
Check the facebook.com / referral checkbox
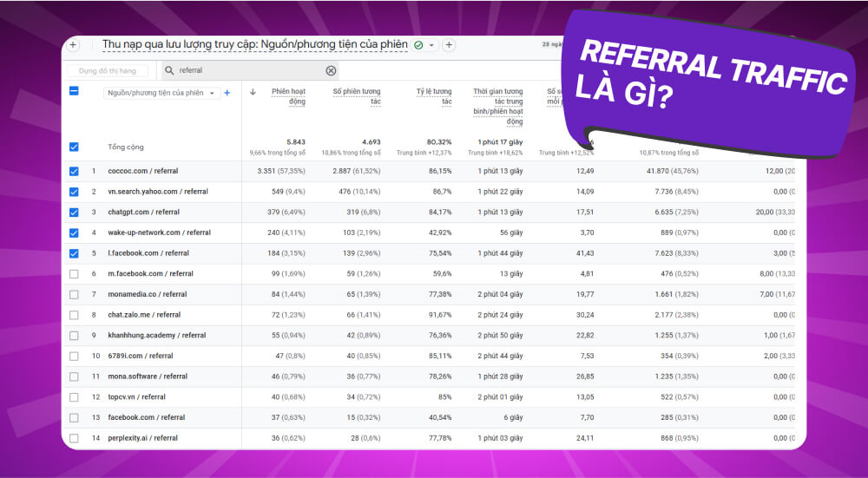(x=74, y=417)
